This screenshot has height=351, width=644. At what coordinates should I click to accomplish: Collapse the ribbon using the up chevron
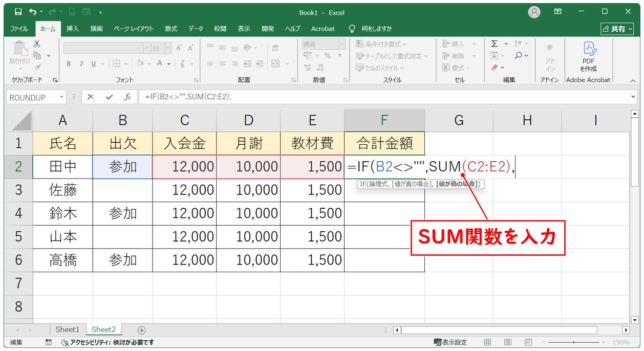click(633, 80)
